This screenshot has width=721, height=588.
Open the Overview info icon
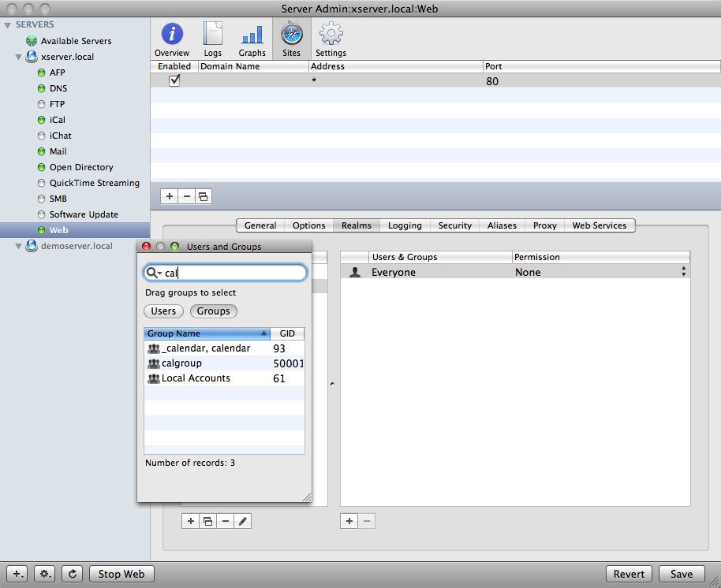pos(172,39)
